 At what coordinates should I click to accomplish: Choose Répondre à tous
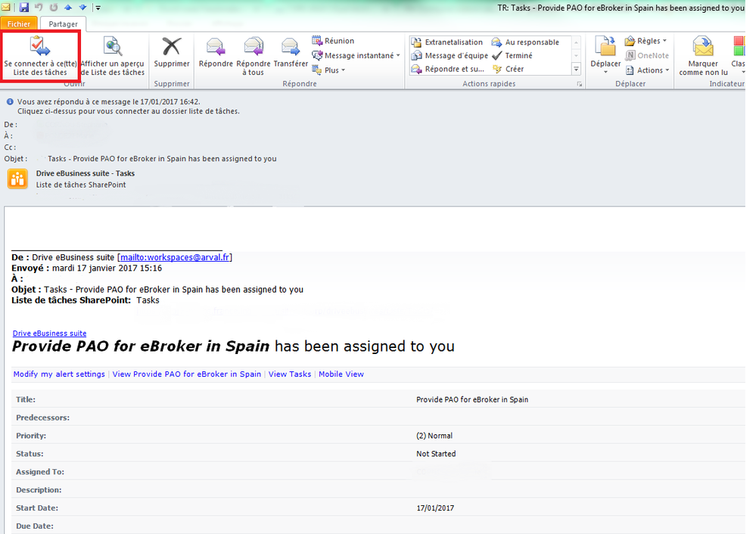pos(253,57)
